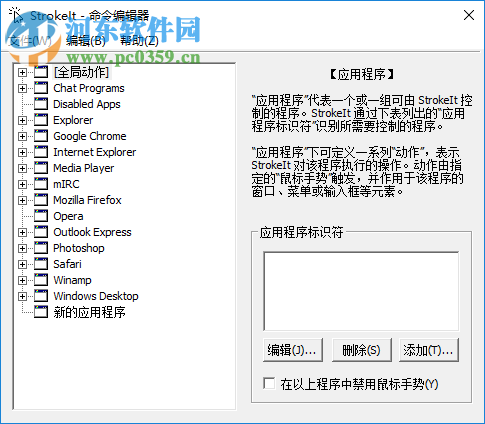The image size is (485, 424).
Task: Expand the Chat Programs node
Action: 22,88
